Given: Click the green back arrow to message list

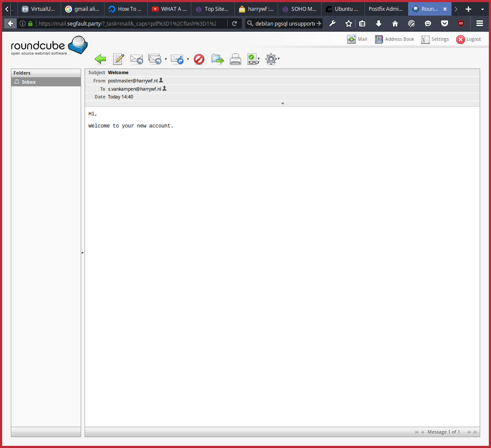Looking at the screenshot, I should [100, 59].
